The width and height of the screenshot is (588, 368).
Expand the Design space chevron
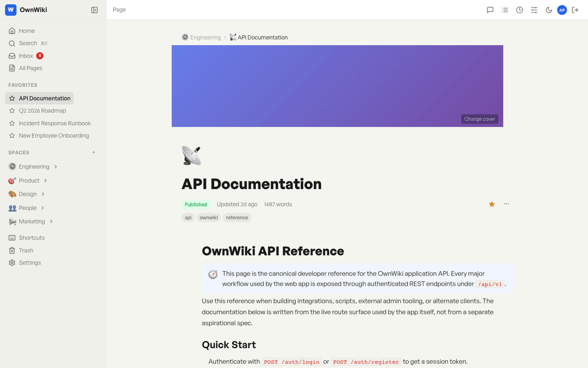point(43,194)
